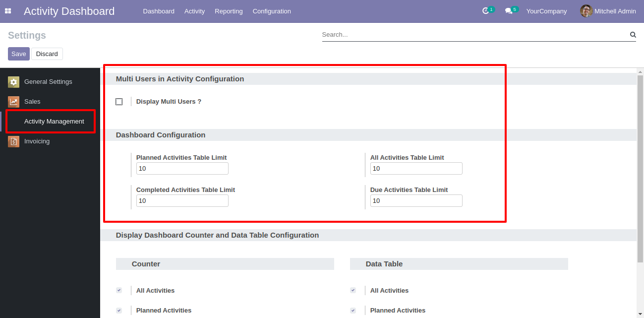
Task: Click the 'Counter' column heading
Action: (x=146, y=264)
